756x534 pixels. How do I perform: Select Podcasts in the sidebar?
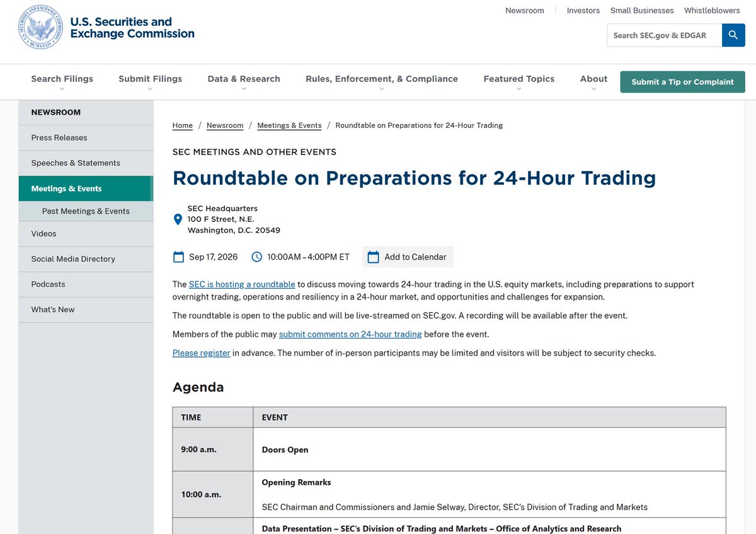point(86,284)
